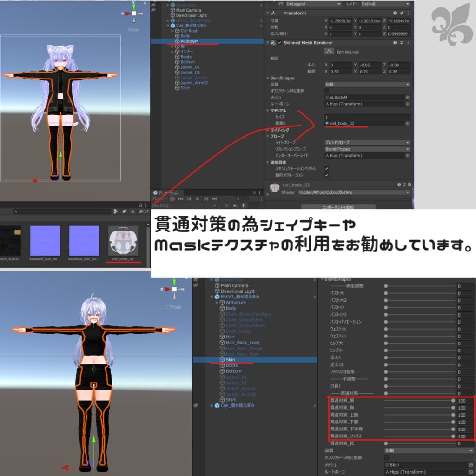Pick object for アンカーオーバーライド field
The width and height of the screenshot is (476, 476).
click(407, 155)
